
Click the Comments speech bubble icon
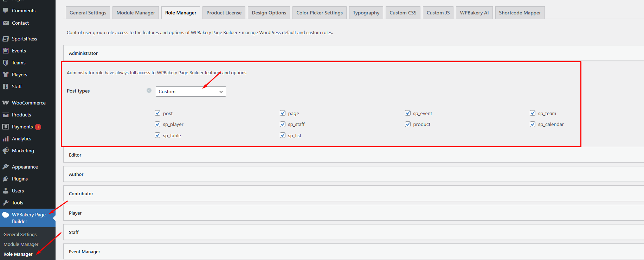tap(6, 11)
